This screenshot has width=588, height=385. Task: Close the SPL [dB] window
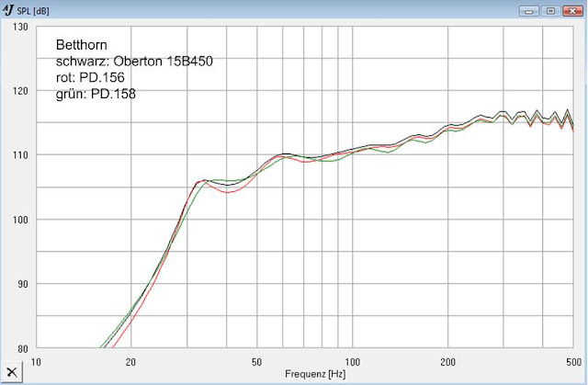(572, 11)
